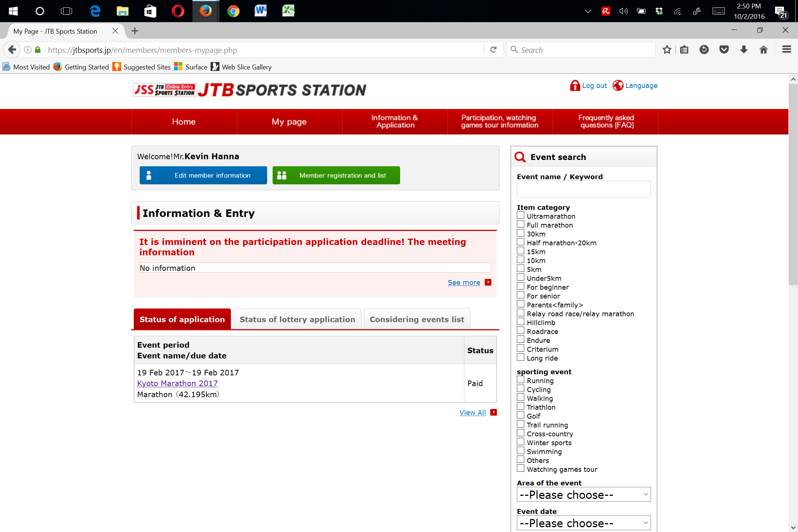Click the red View All arrow icon

(494, 412)
